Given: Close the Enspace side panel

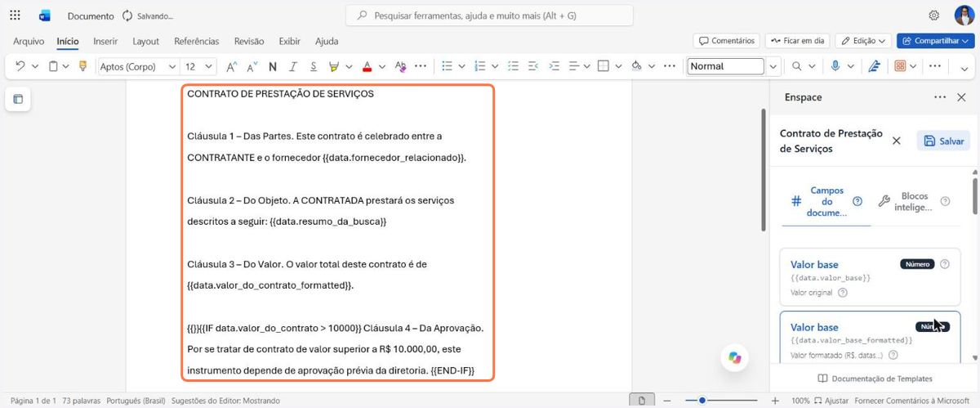Looking at the screenshot, I should click(961, 97).
